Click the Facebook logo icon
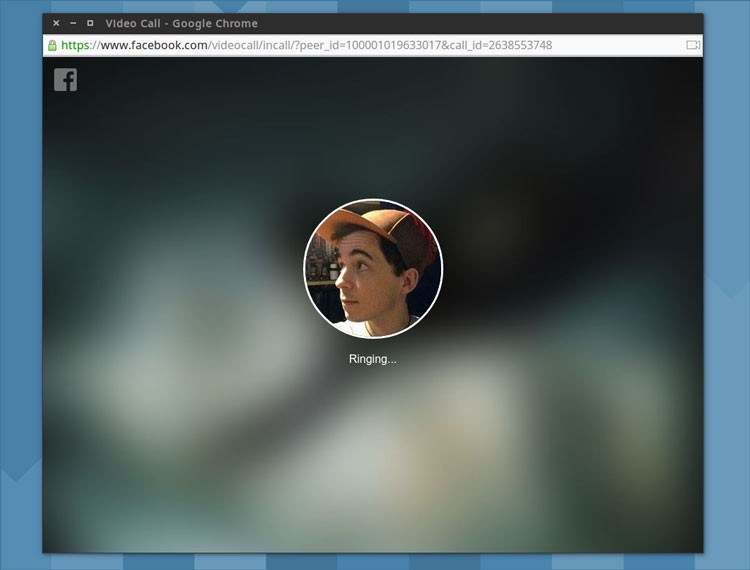The width and height of the screenshot is (750, 570). pos(66,80)
